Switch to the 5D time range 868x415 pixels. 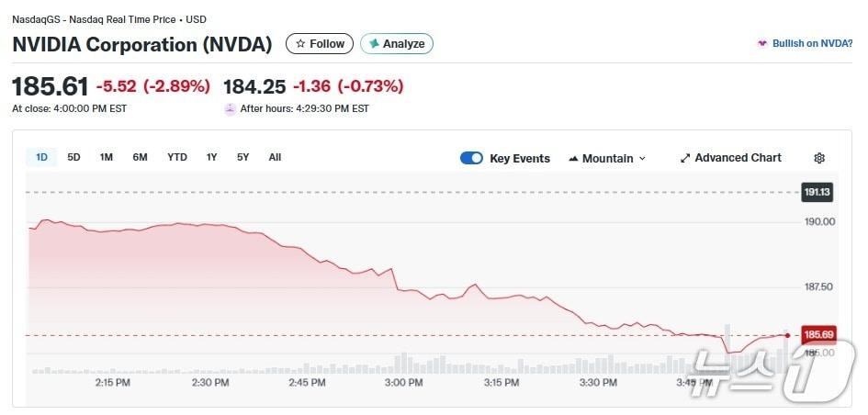coord(73,157)
